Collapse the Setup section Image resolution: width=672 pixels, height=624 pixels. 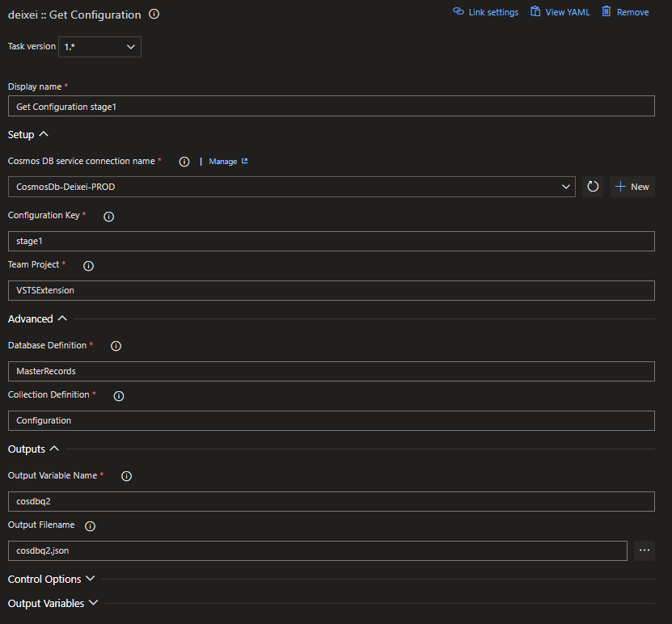click(27, 134)
